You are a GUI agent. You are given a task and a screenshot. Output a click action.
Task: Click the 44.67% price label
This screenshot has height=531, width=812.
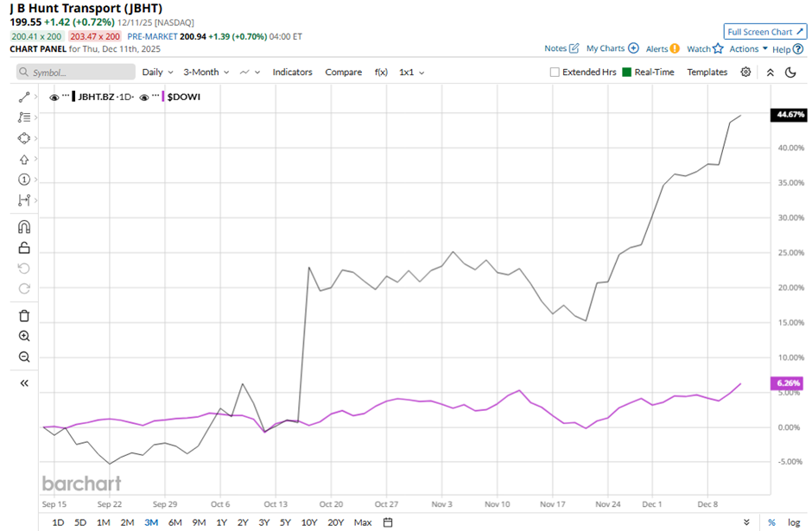click(789, 114)
